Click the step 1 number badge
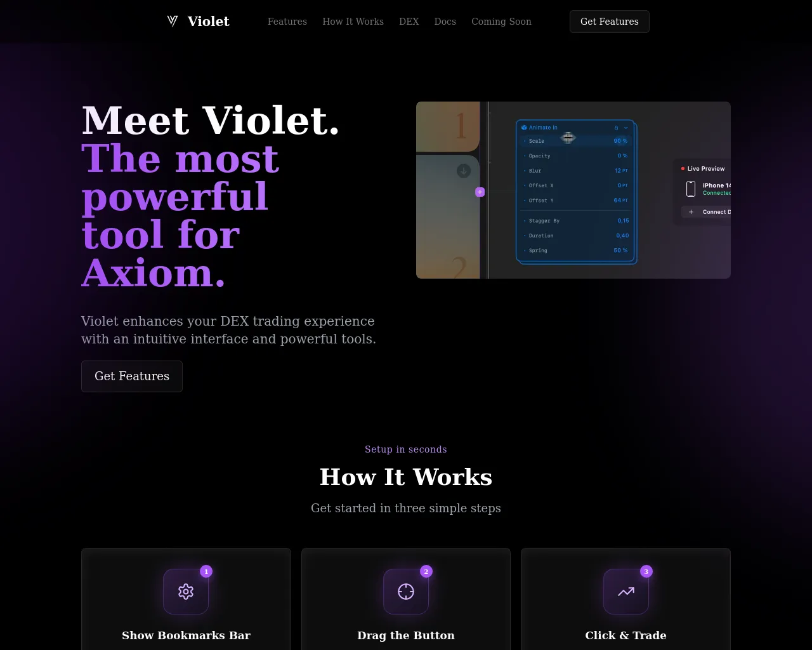This screenshot has width=812, height=650. [x=206, y=571]
